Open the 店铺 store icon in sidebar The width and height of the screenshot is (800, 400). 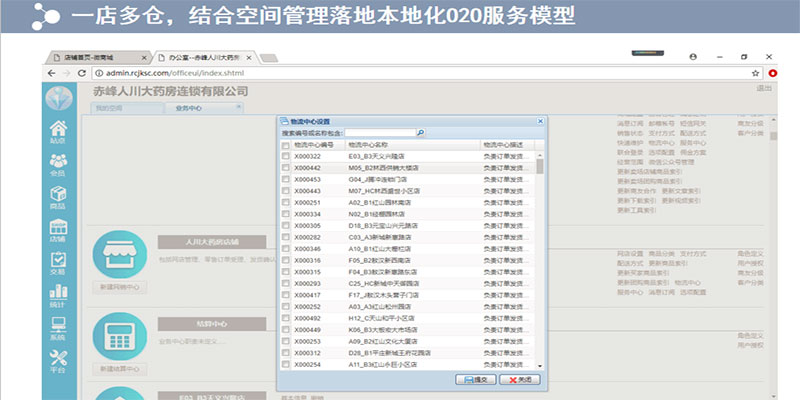(59, 231)
